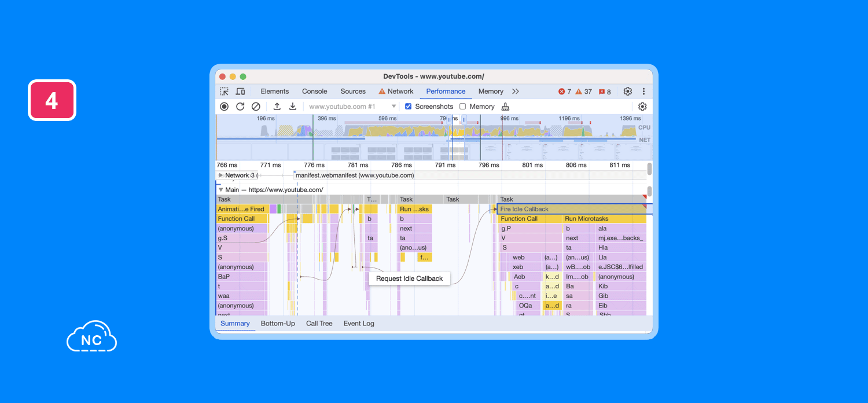Click the errors count badge showing 7
868x403 pixels.
(x=565, y=91)
